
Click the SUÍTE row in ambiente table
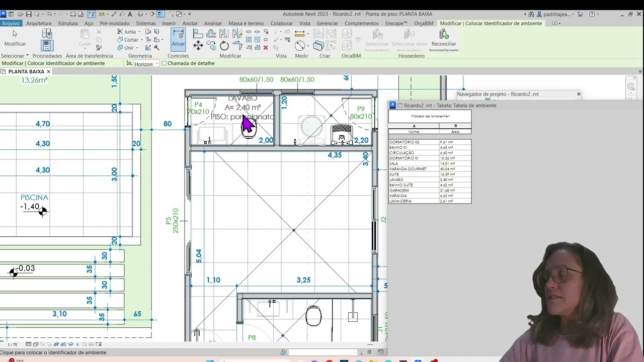[x=430, y=174]
